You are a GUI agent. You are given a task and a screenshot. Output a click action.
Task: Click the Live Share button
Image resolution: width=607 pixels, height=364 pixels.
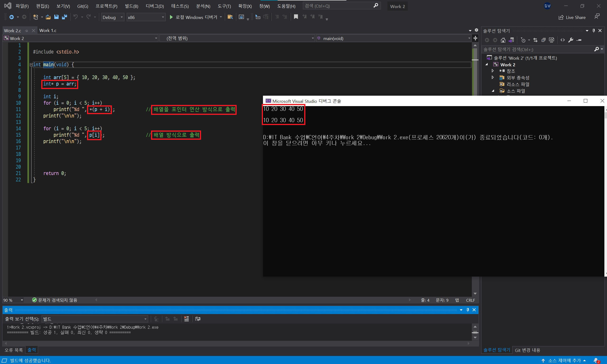point(572,18)
